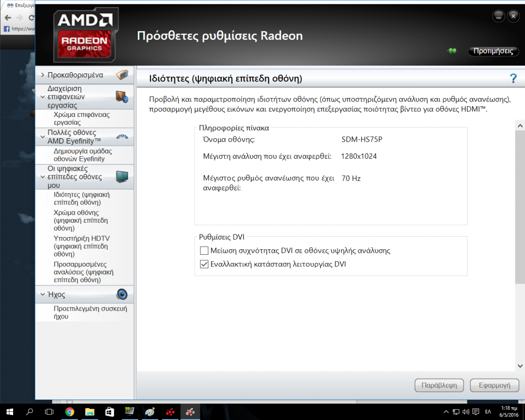Click the 1280x1024 maximum resolution value

point(359,156)
